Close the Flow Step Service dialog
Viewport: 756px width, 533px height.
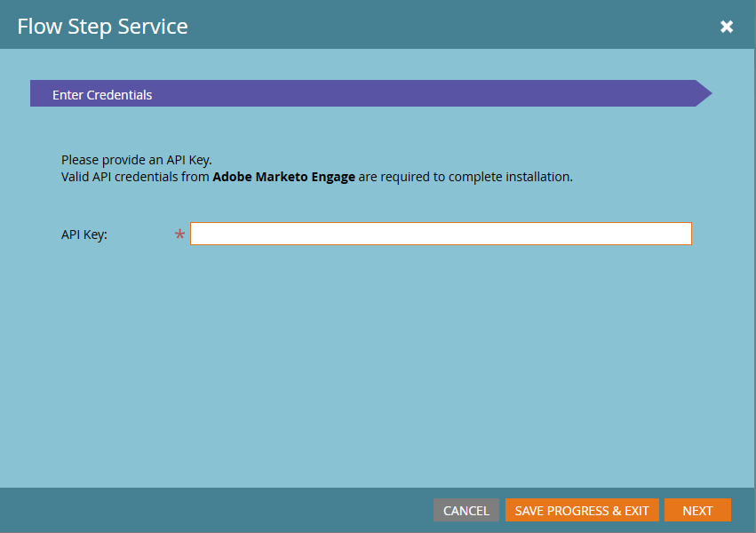point(727,27)
